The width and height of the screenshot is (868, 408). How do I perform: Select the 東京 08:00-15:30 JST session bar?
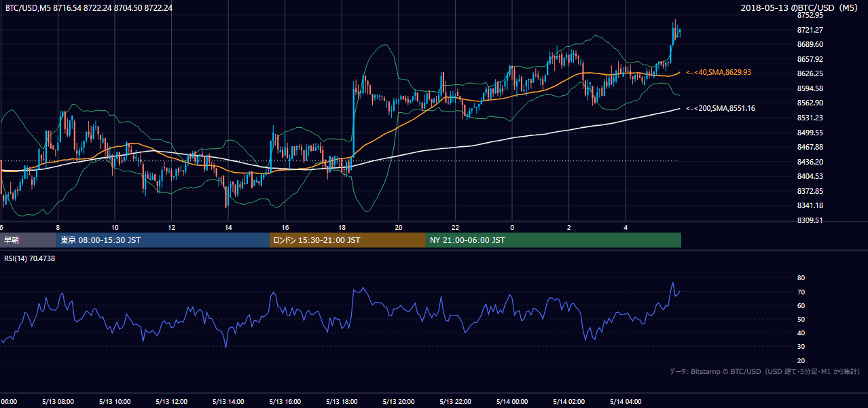pyautogui.click(x=163, y=240)
